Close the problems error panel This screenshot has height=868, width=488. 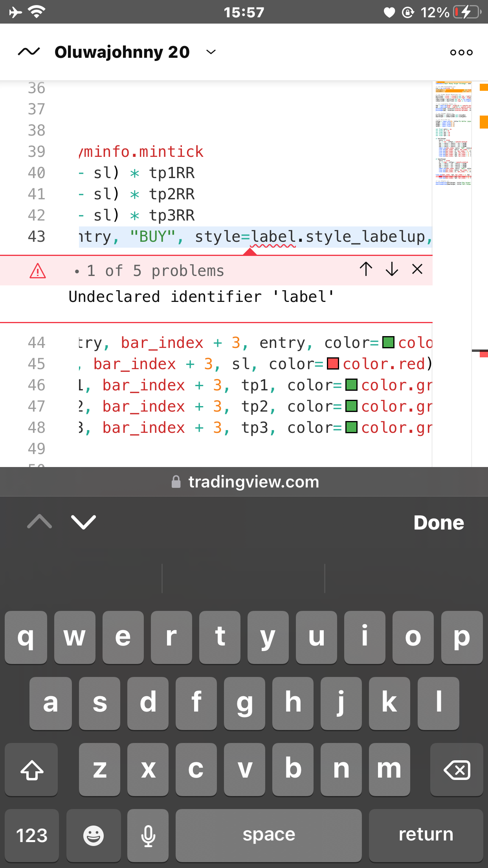(417, 269)
